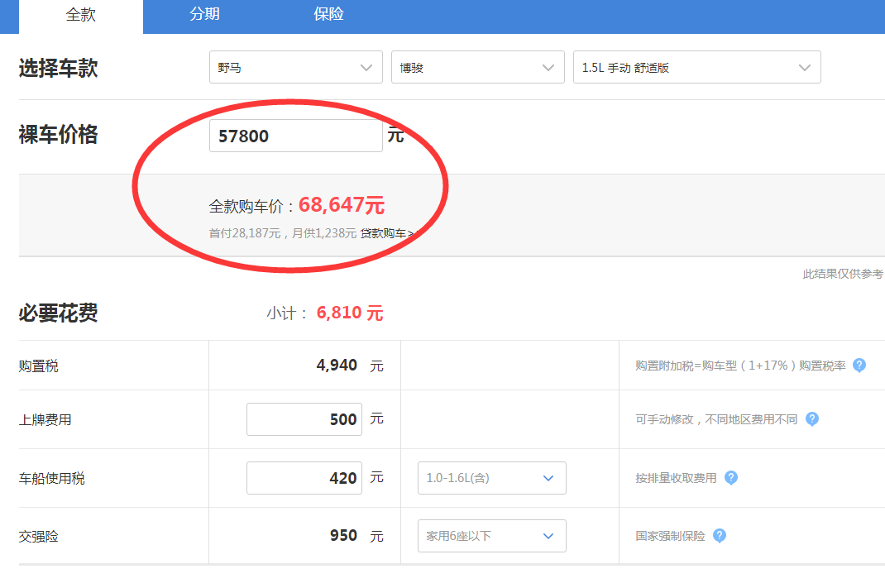This screenshot has height=588, width=885.
Task: Switch to the 全款 tab
Action: tap(81, 16)
